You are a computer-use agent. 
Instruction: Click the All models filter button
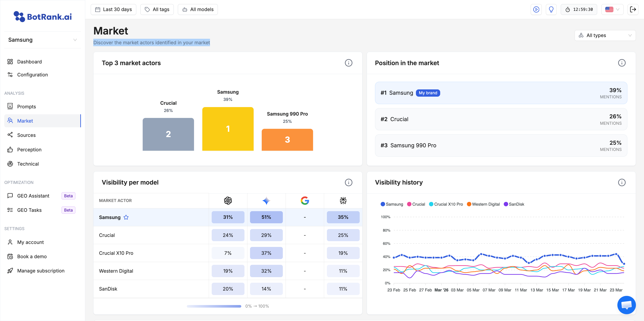[198, 10]
